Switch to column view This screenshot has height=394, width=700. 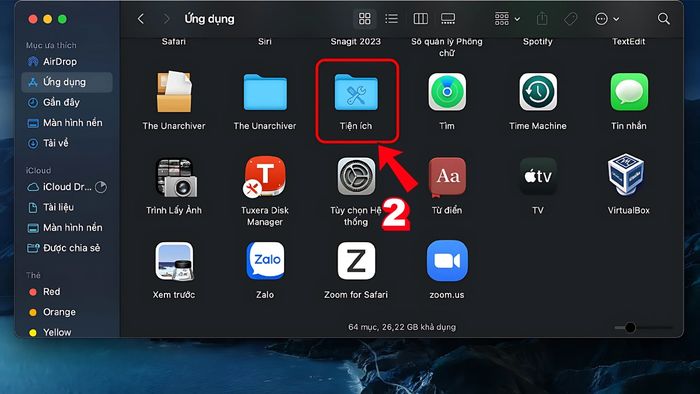click(421, 19)
